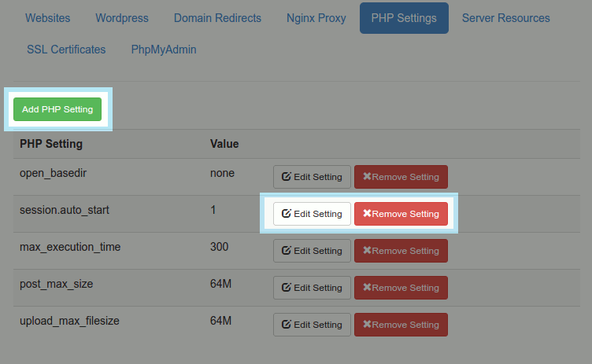Go to the Nginx Proxy tab
The image size is (592, 364).
coord(316,18)
